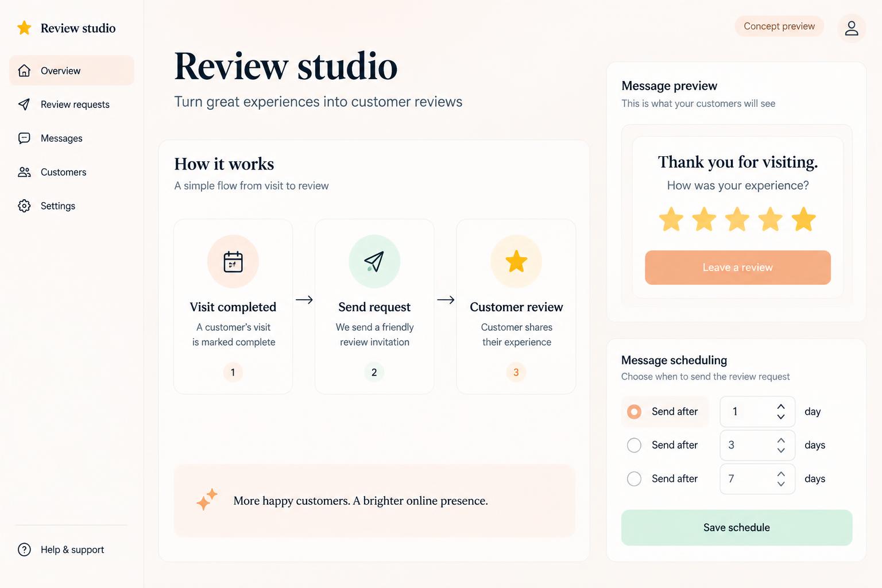Image resolution: width=882 pixels, height=588 pixels.
Task: Click the paper plane icon beside Review requests
Action: [24, 104]
